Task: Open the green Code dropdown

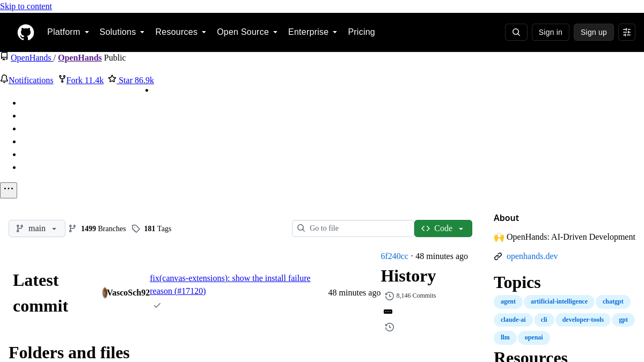Action: click(443, 228)
